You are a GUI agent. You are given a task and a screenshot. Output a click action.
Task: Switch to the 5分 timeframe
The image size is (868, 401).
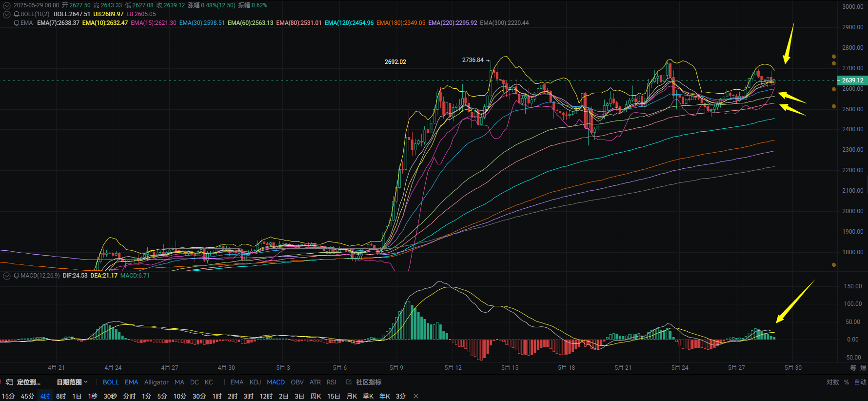click(162, 396)
